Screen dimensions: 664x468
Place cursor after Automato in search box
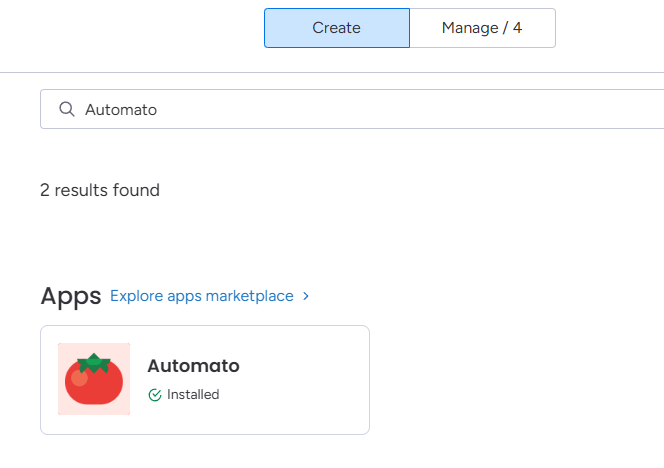pos(158,109)
